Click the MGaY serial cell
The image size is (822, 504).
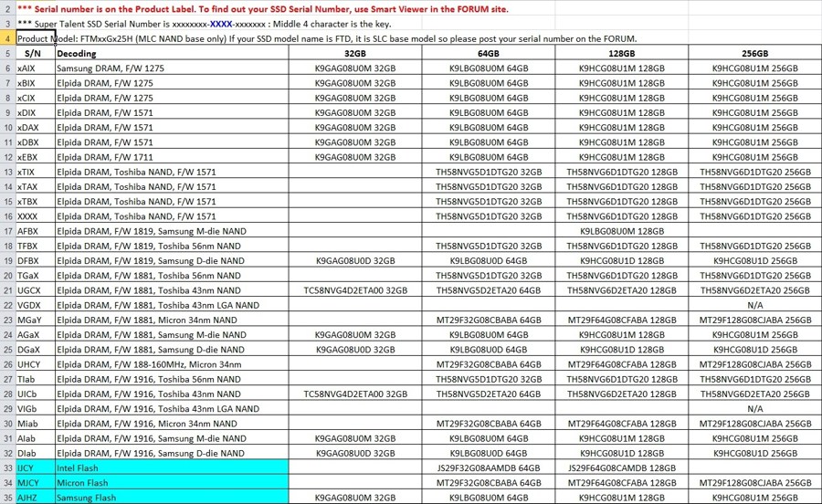tap(35, 320)
